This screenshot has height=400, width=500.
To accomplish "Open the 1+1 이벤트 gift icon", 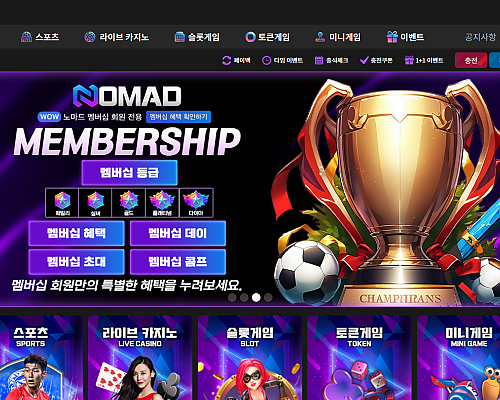I will pyautogui.click(x=409, y=60).
